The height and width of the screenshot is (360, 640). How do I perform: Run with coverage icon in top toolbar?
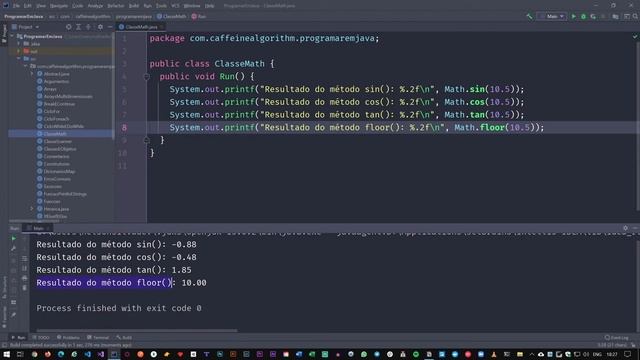(593, 16)
